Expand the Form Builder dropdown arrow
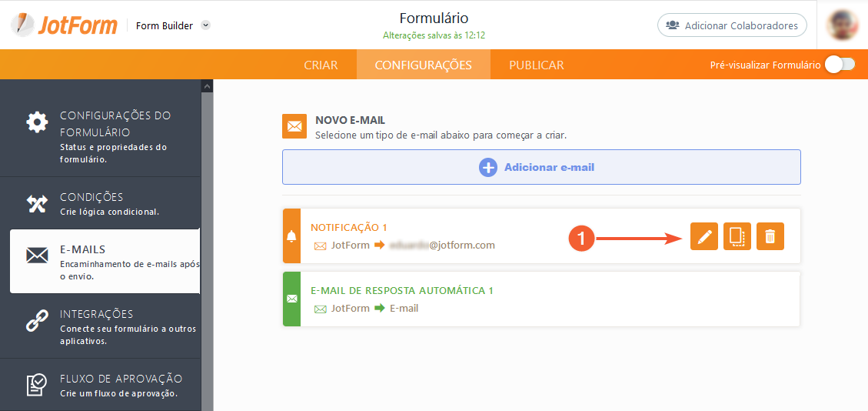 [205, 25]
